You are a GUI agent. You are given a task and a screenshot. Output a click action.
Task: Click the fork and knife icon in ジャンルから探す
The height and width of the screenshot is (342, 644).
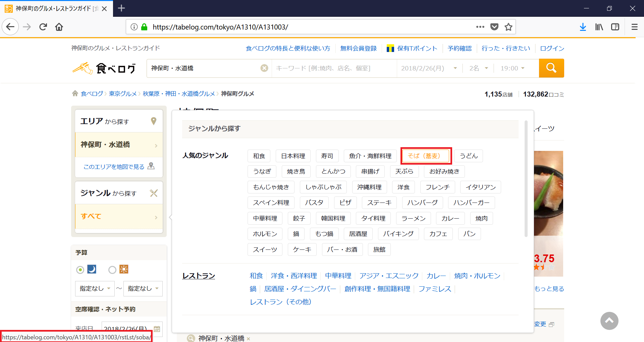tap(154, 193)
